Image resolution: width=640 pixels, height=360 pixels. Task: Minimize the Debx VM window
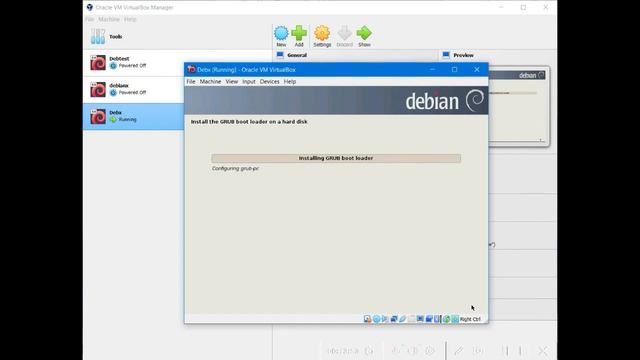433,69
